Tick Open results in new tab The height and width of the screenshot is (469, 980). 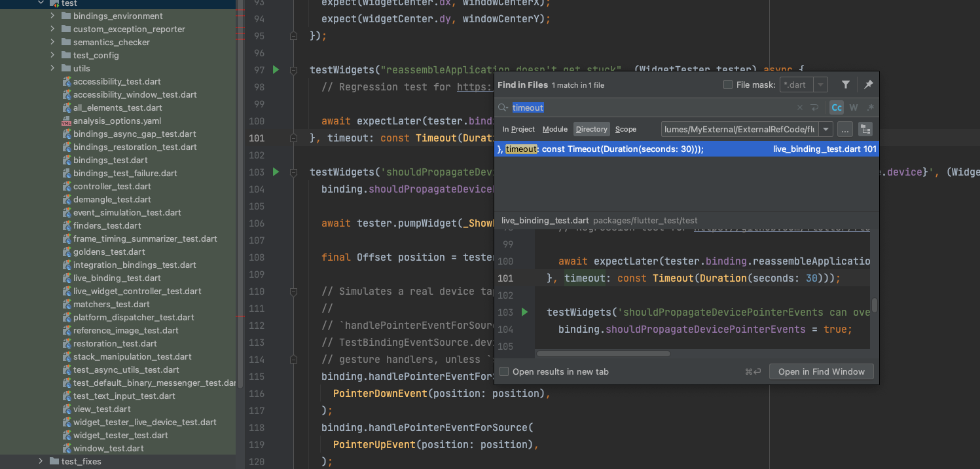(504, 371)
